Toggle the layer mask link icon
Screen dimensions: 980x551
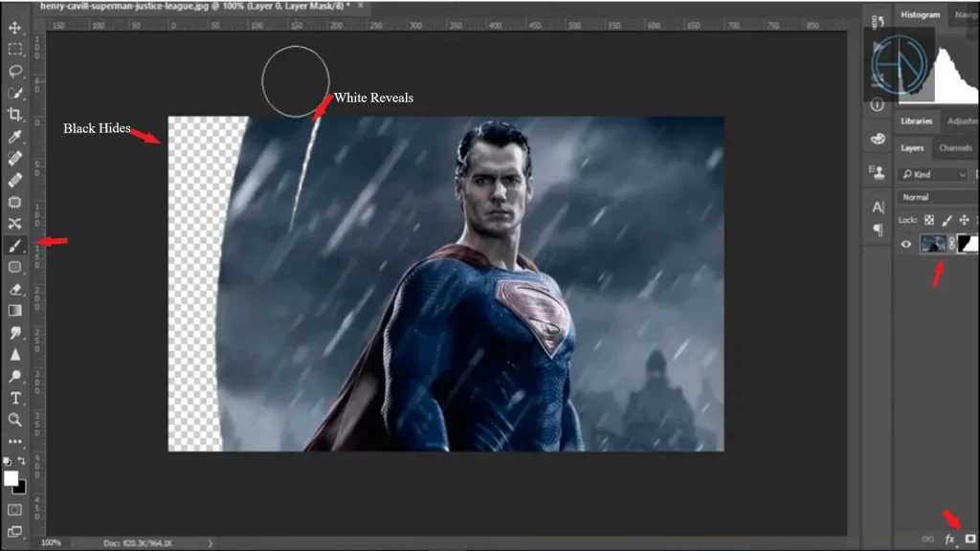951,244
